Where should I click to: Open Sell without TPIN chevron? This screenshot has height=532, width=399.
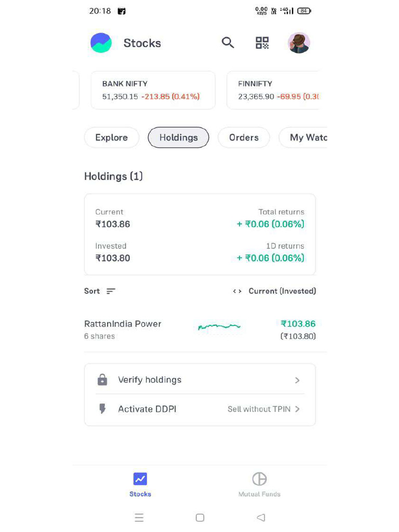297,409
